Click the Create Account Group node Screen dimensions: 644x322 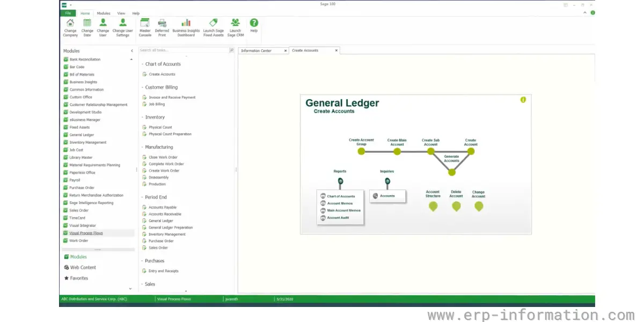click(361, 151)
